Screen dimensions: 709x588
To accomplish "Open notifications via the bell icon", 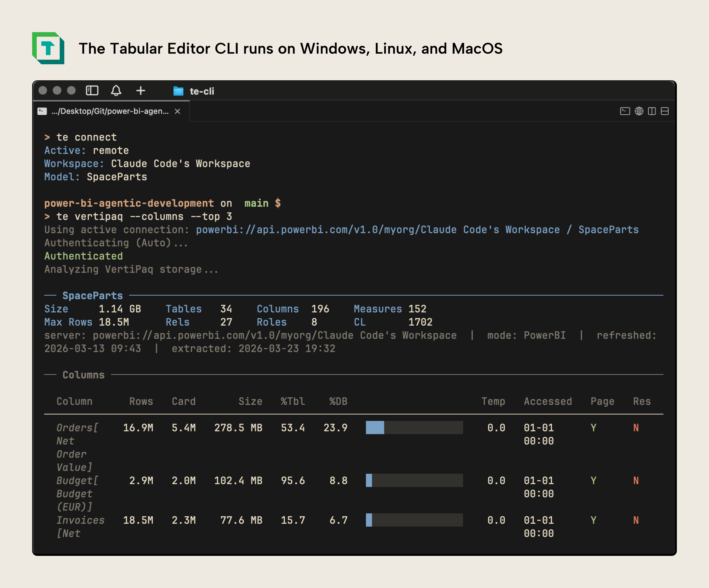I will 117,91.
